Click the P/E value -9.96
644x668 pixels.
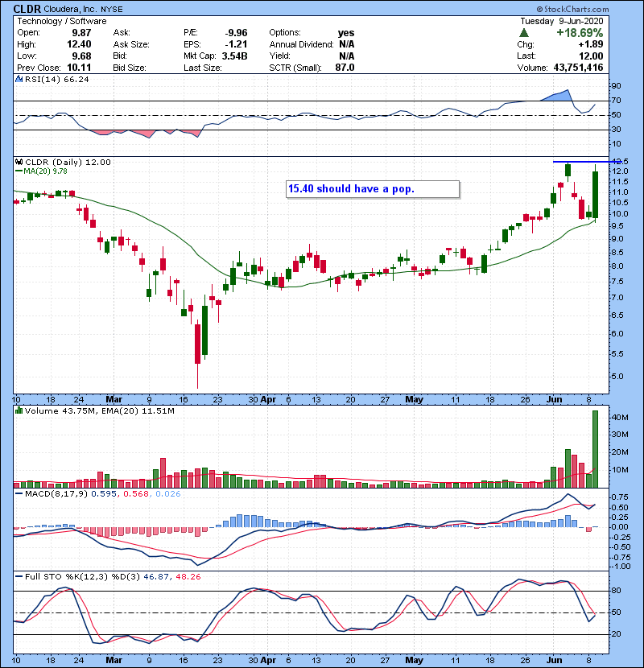236,33
